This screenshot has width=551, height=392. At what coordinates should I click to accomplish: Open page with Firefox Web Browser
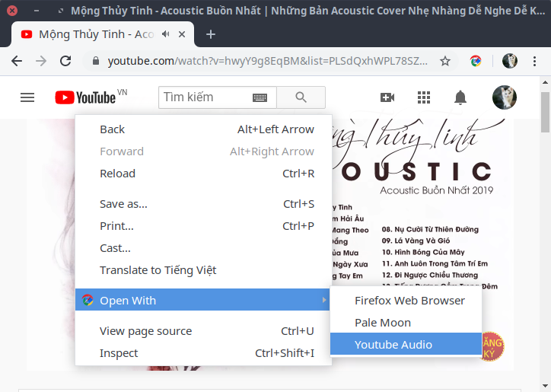click(x=406, y=301)
